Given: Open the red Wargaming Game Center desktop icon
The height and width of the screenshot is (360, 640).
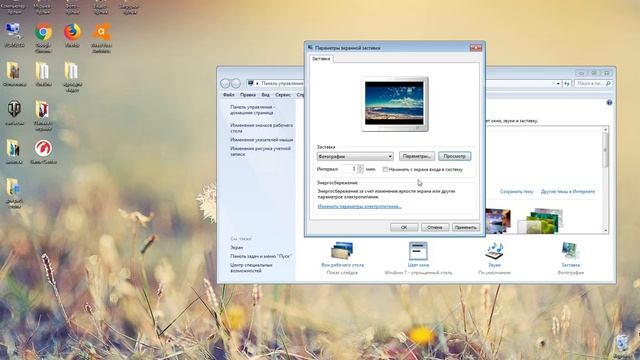Looking at the screenshot, I should point(43,149).
